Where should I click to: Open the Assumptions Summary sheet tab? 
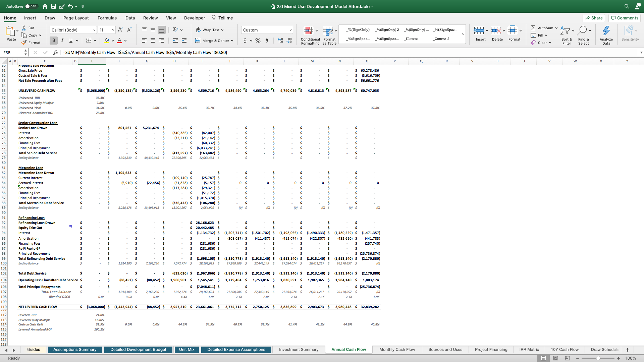click(x=75, y=350)
